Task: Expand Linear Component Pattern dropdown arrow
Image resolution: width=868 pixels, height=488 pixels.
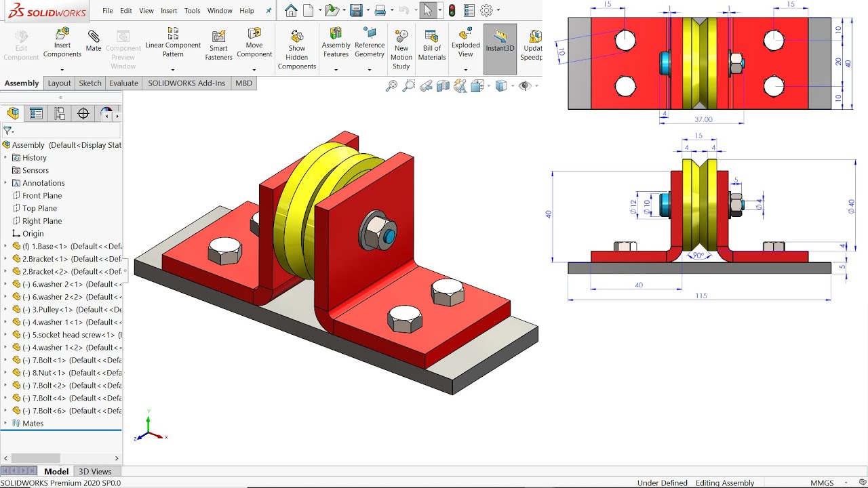Action: pos(173,70)
